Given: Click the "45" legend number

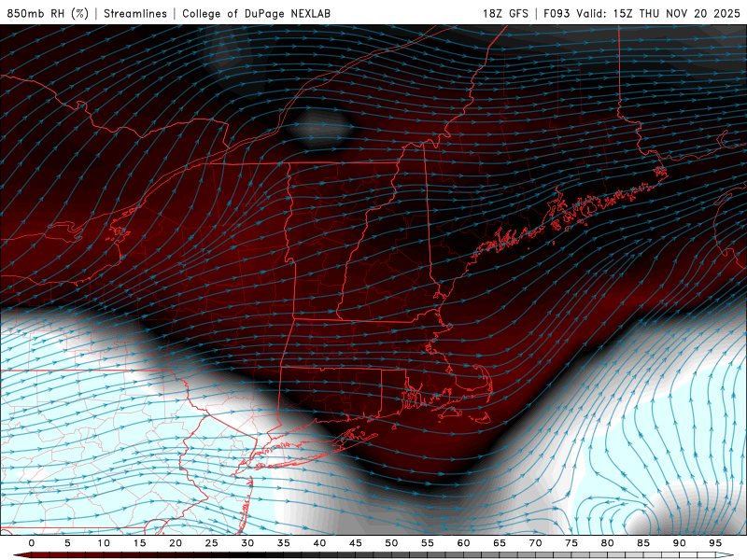Looking at the screenshot, I should (x=356, y=543).
